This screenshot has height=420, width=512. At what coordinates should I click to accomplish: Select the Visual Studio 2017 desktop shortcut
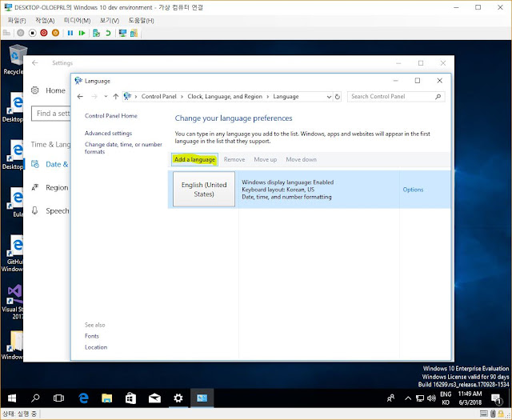tap(13, 302)
